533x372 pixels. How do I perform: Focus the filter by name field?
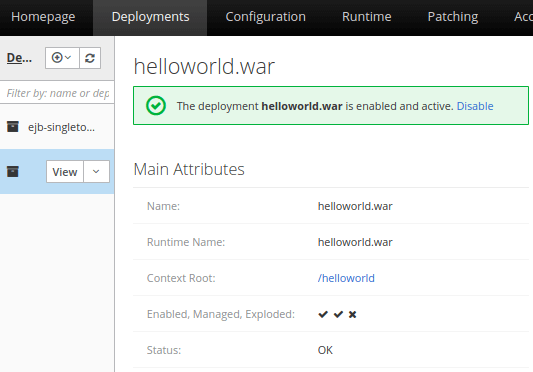tap(57, 93)
